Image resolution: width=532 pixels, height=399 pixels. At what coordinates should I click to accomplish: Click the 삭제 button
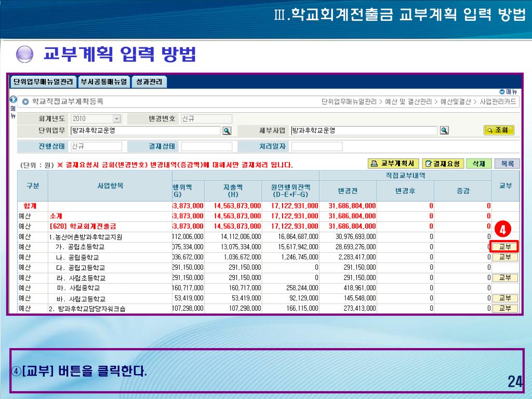click(x=478, y=164)
